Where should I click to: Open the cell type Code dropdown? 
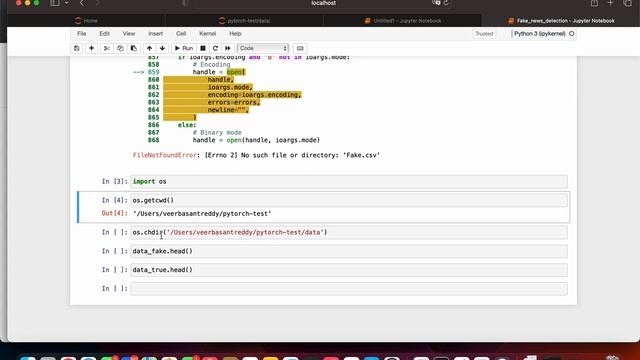pos(263,48)
